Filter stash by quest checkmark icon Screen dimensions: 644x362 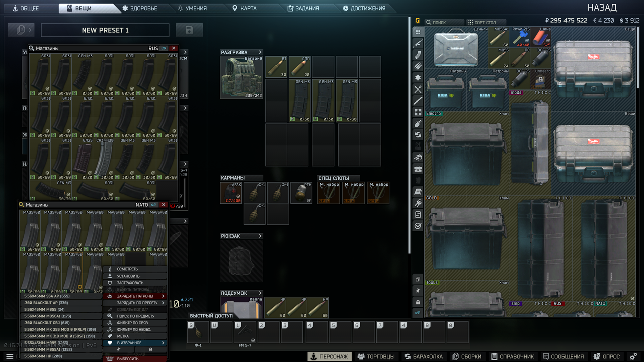click(418, 226)
